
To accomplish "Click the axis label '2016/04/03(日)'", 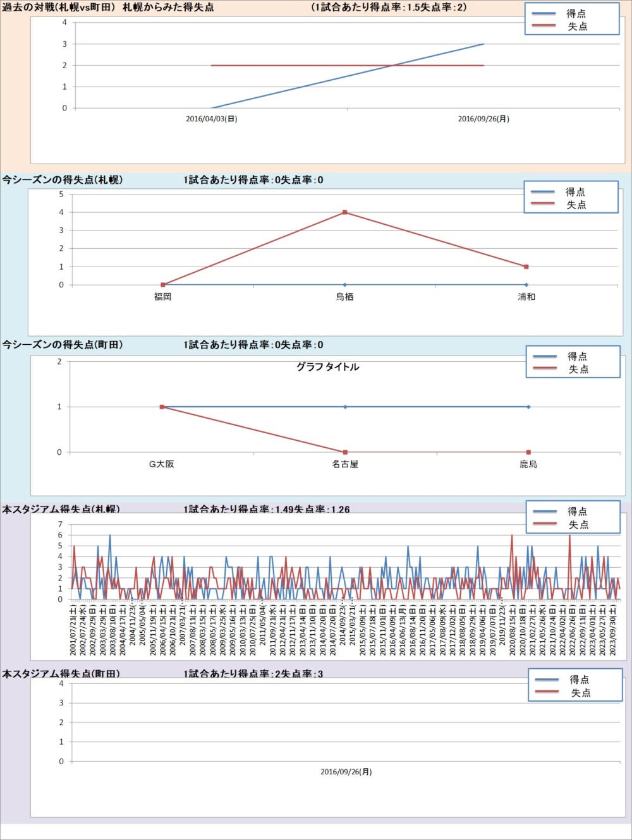I will (211, 119).
